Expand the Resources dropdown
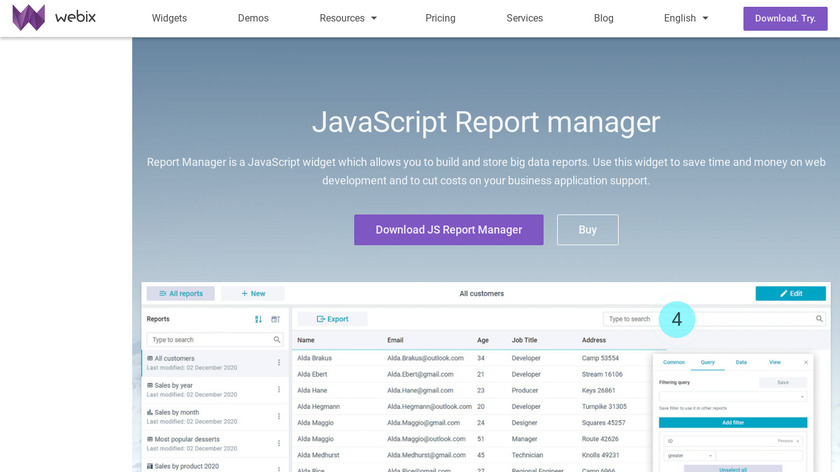 point(347,18)
